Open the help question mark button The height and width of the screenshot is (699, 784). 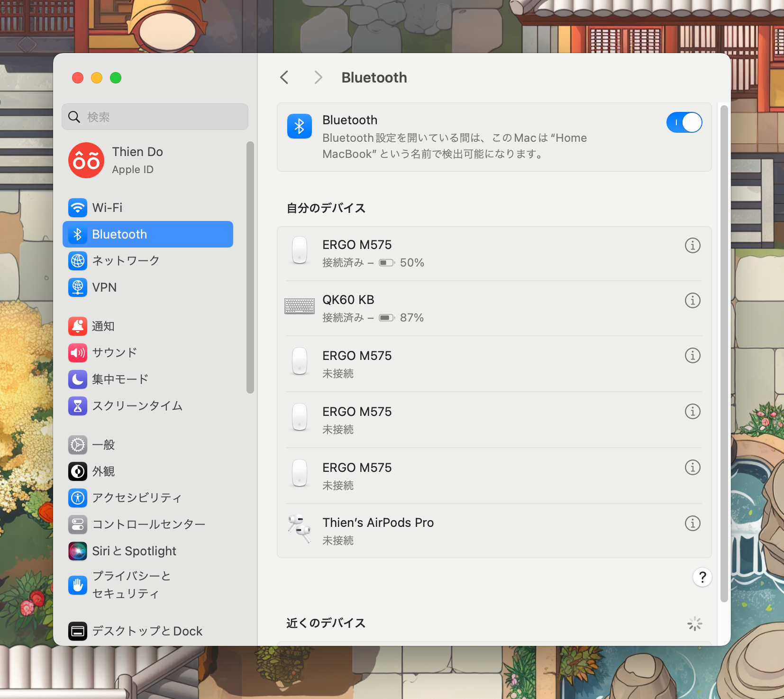(702, 577)
